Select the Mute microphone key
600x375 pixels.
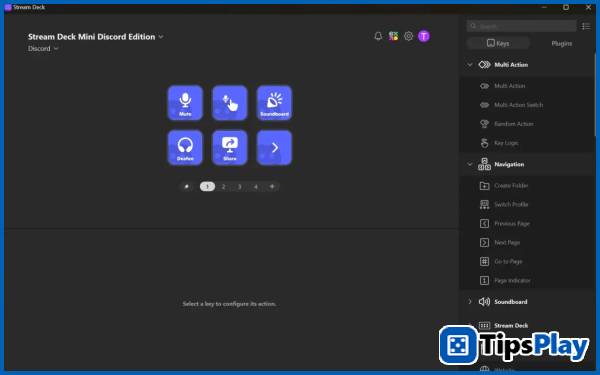click(x=185, y=103)
